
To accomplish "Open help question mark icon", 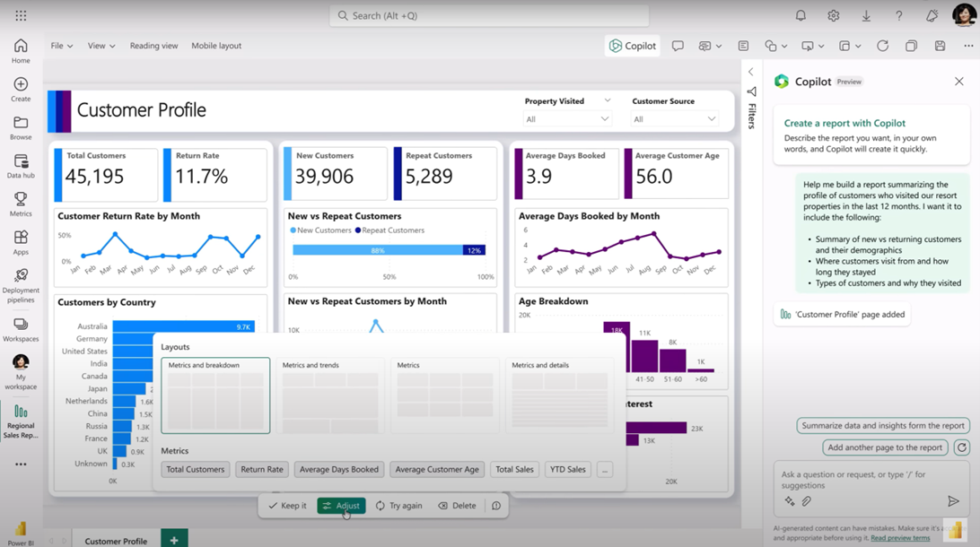I will [x=898, y=15].
